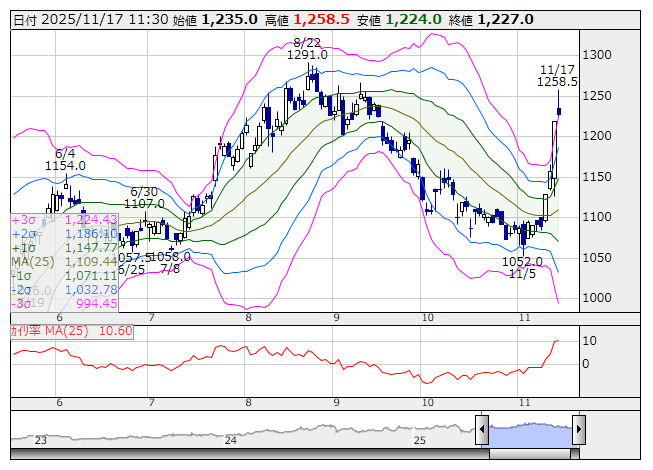Click the 高値 1,258.5 value in header
The image size is (653, 470).
point(321,19)
